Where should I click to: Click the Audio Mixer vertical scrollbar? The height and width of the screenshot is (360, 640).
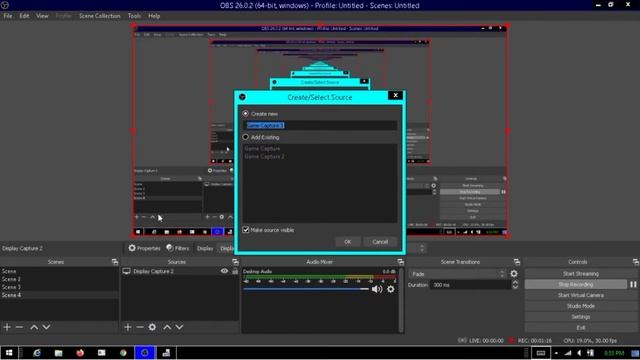click(401, 300)
